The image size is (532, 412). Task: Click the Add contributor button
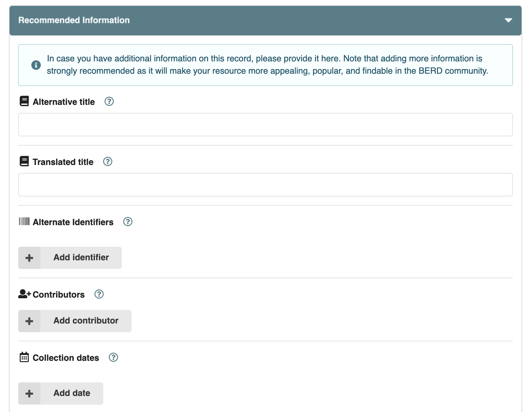[75, 321]
